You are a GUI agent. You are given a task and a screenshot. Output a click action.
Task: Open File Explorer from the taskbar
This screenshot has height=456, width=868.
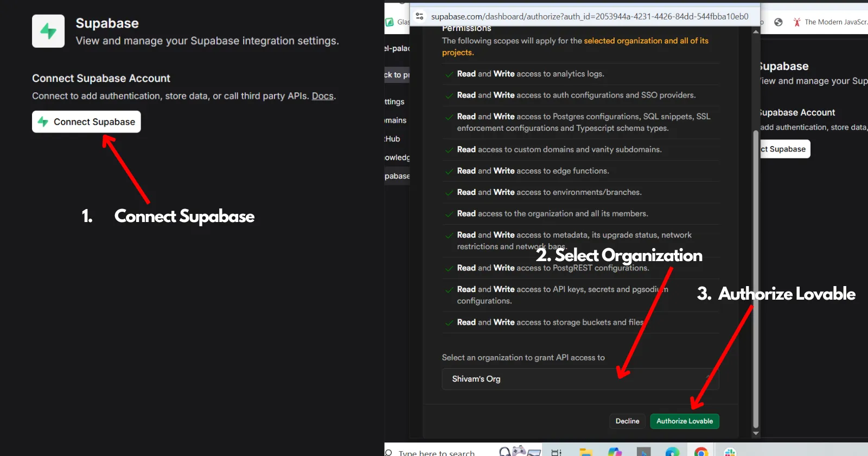585,452
